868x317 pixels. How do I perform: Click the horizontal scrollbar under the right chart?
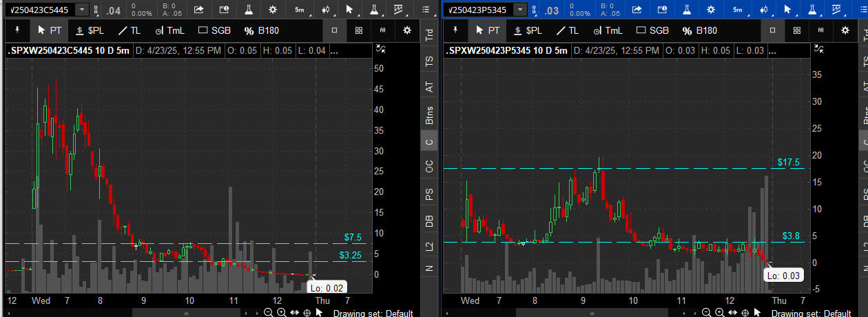pos(620,313)
